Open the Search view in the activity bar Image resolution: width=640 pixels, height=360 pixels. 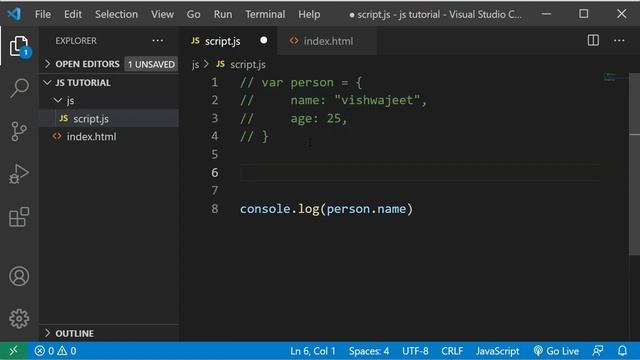19,88
